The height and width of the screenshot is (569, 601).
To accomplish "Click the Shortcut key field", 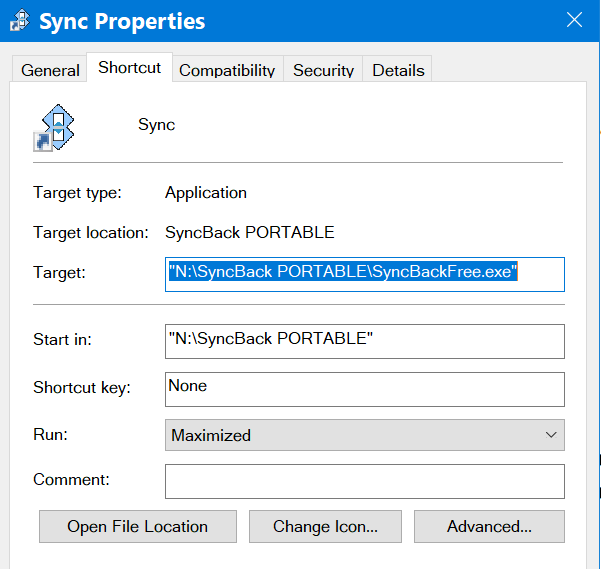I will [365, 389].
